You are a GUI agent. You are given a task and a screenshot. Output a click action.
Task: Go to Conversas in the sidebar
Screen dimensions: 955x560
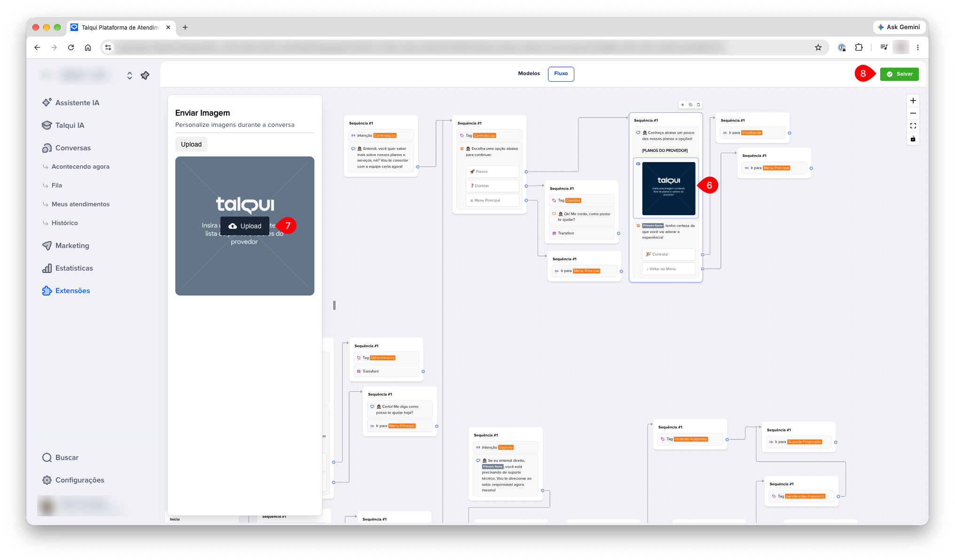[66, 148]
